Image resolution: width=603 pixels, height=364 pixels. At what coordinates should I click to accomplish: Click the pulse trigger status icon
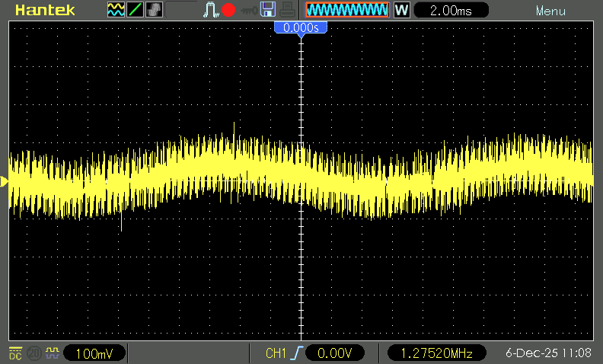click(x=211, y=10)
